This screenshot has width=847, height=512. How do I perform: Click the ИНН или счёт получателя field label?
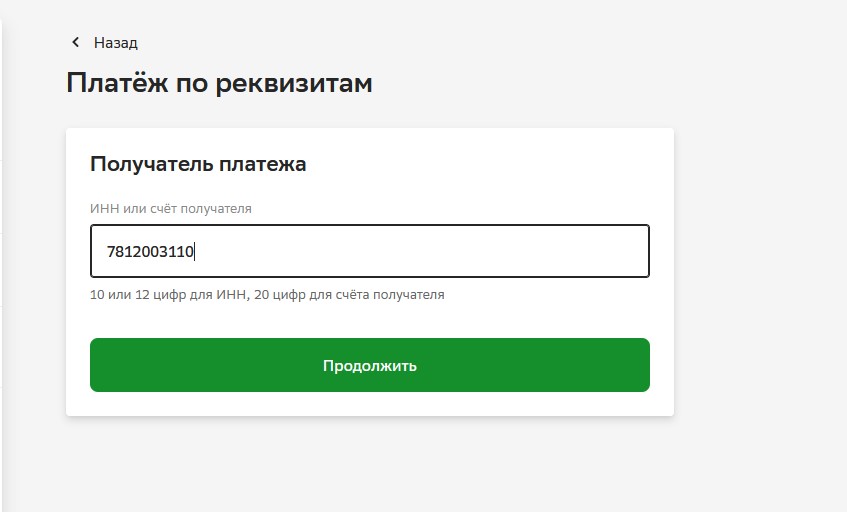pyautogui.click(x=171, y=208)
